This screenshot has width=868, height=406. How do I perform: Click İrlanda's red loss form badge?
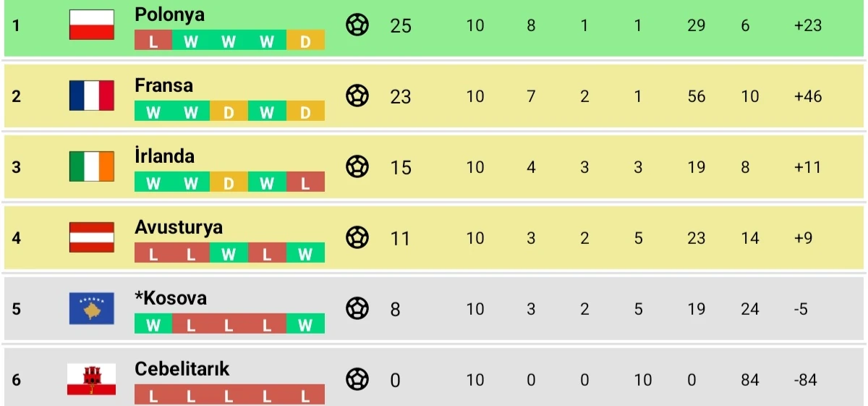305,184
